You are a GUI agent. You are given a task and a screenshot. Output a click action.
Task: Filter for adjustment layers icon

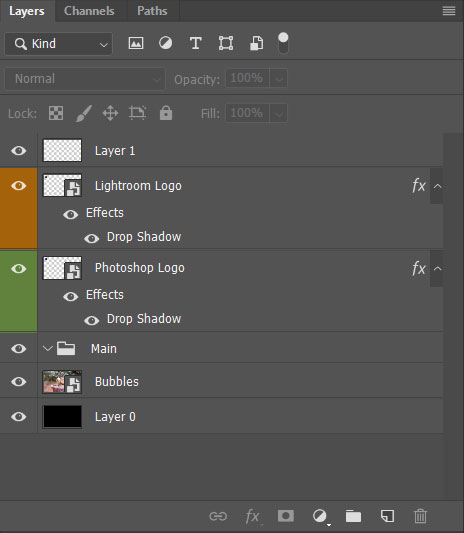(166, 44)
